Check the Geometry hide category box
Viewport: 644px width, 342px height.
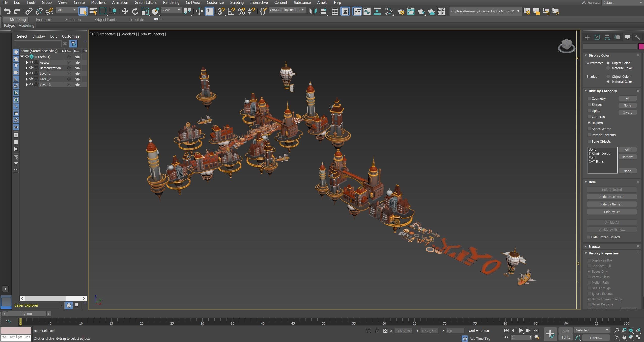pyautogui.click(x=589, y=98)
